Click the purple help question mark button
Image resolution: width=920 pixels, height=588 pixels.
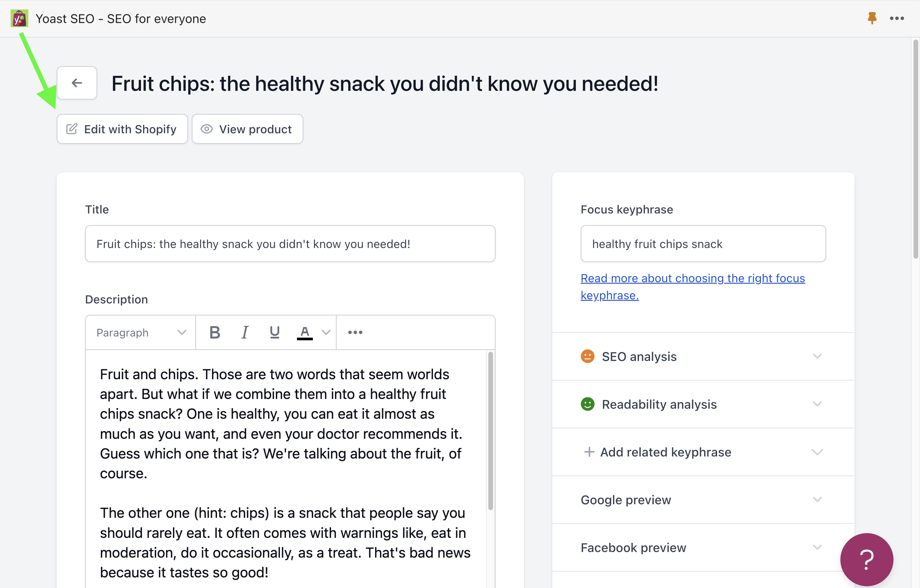(867, 559)
